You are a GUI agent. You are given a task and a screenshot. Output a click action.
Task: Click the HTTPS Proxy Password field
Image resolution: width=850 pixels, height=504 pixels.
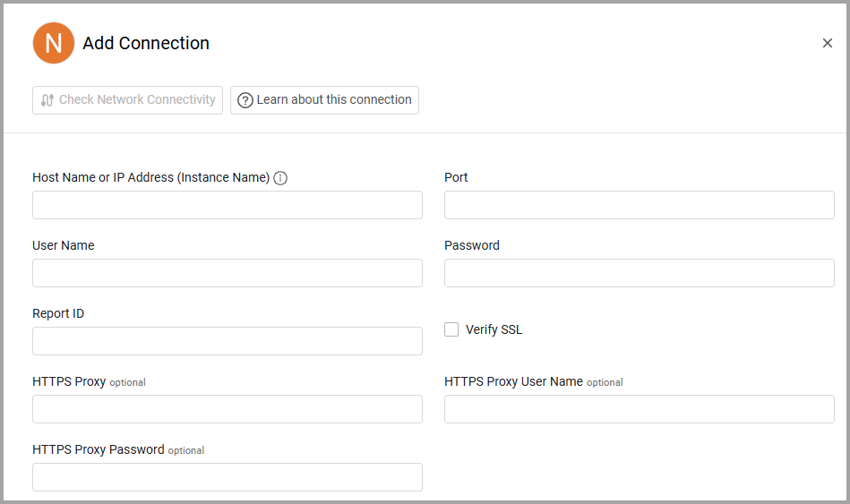pyautogui.click(x=228, y=477)
